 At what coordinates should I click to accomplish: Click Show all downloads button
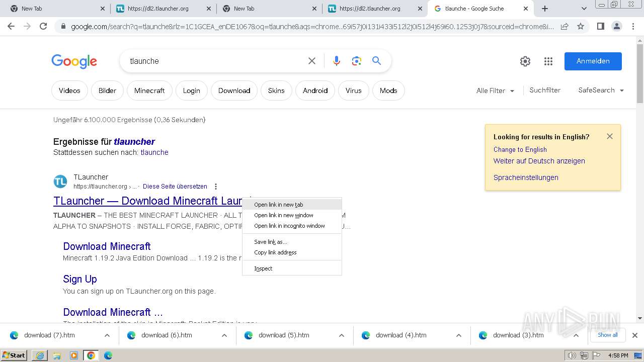pos(608,335)
